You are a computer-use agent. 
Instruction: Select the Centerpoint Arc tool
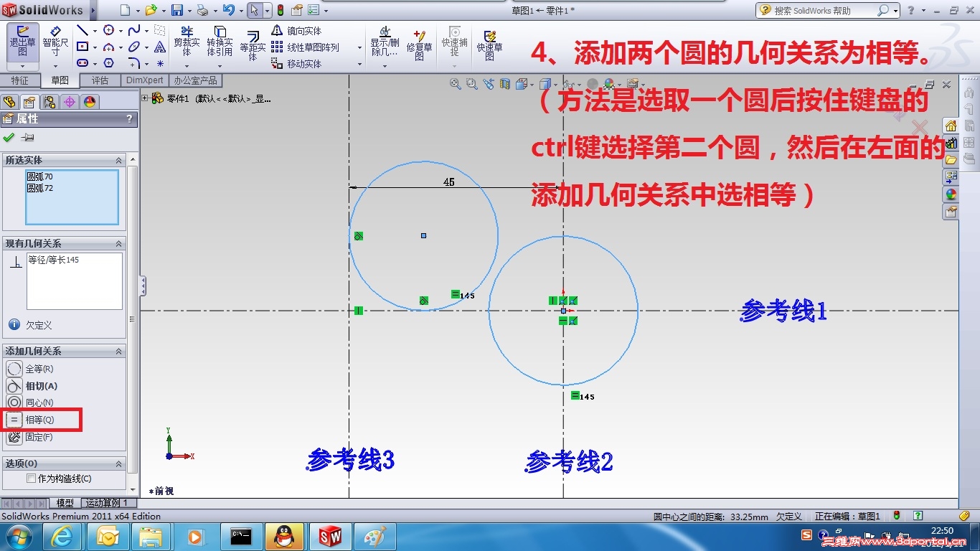(109, 47)
